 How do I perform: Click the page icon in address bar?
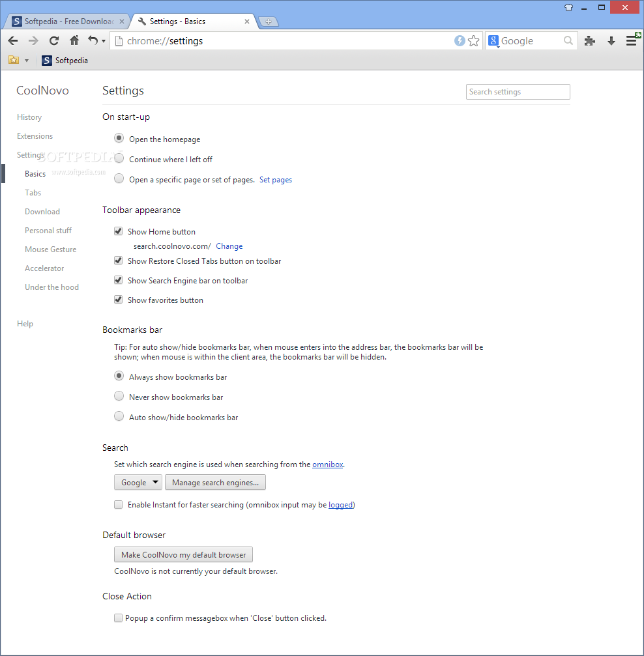click(x=119, y=40)
